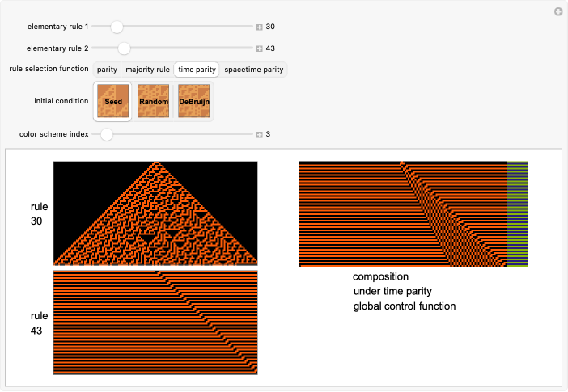Expand elementary rule 2 slider controls
568x392 pixels.
259,48
